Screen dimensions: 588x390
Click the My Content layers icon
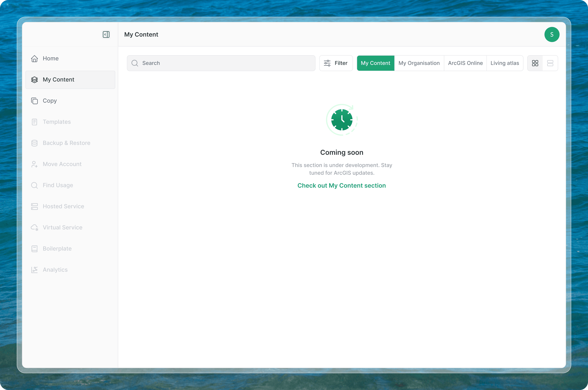pyautogui.click(x=34, y=80)
